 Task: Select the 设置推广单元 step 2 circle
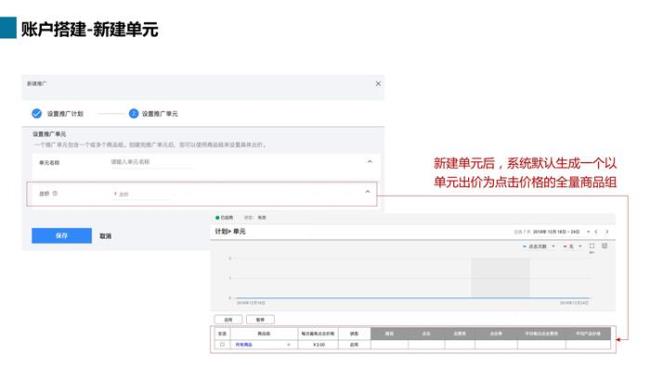133,114
